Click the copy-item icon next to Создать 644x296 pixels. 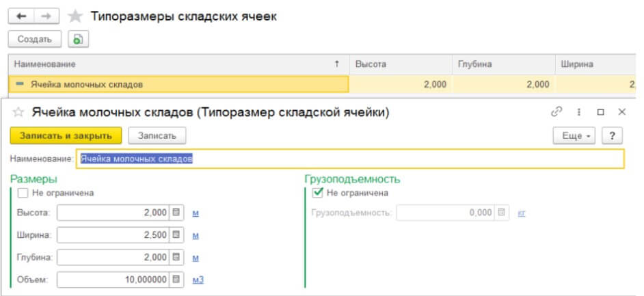[x=78, y=39]
